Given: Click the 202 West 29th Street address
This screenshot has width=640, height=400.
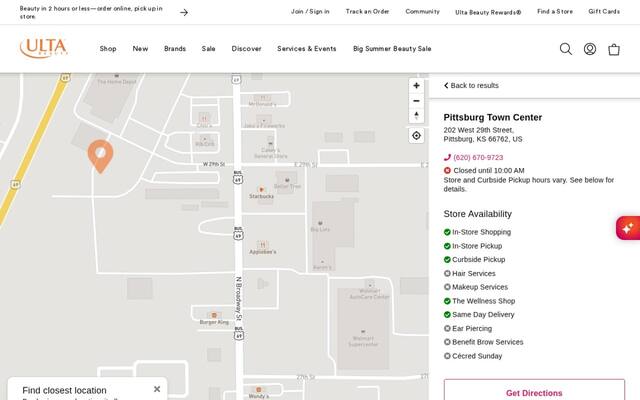Looking at the screenshot, I should [x=483, y=135].
